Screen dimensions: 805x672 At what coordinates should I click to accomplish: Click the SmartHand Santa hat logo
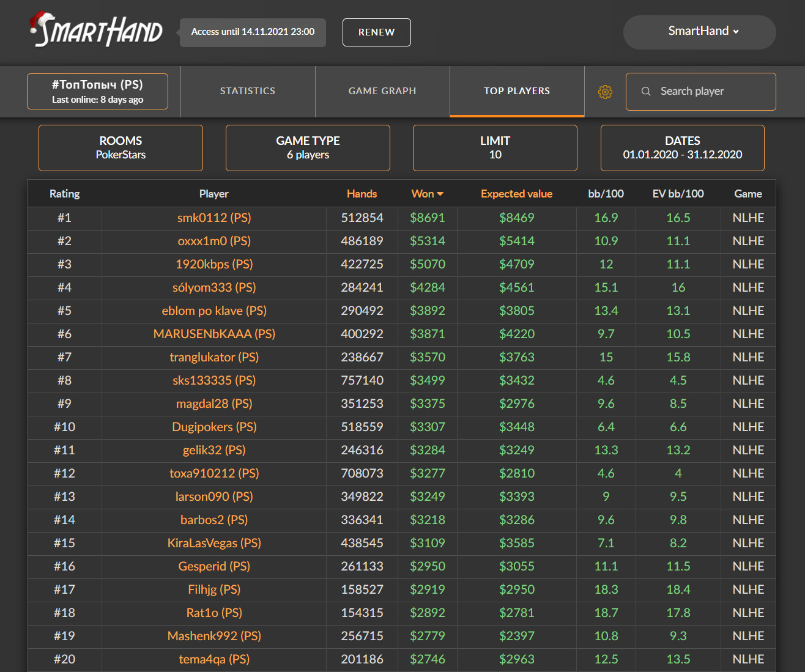pos(96,29)
